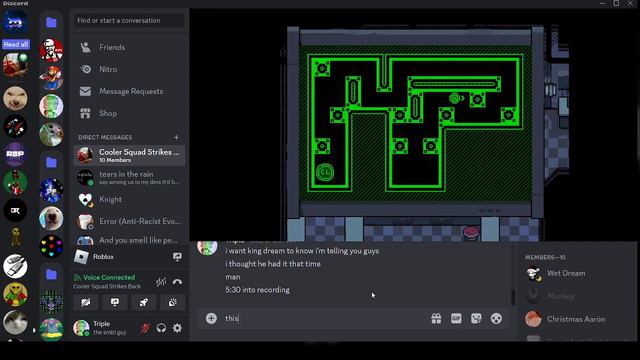Open the soundboard button
This screenshot has width=640, height=360.
[173, 302]
